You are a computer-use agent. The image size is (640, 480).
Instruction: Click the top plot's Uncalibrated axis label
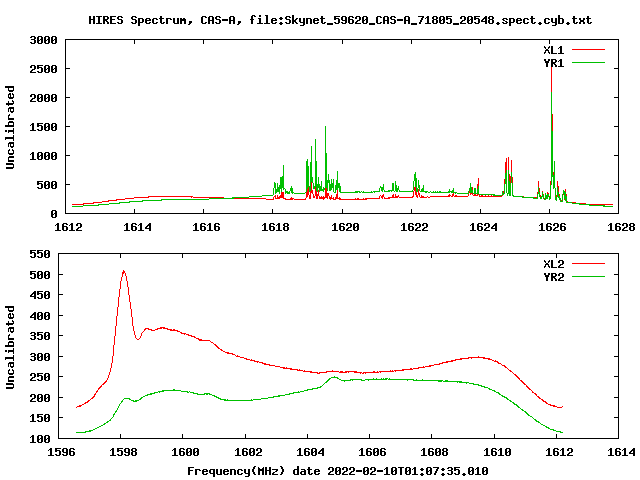click(x=10, y=127)
